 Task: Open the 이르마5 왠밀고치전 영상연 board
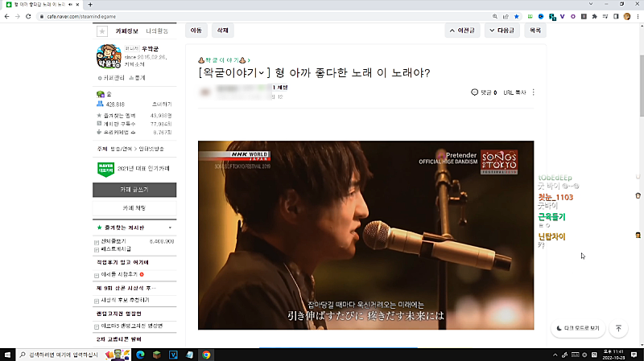click(x=131, y=326)
